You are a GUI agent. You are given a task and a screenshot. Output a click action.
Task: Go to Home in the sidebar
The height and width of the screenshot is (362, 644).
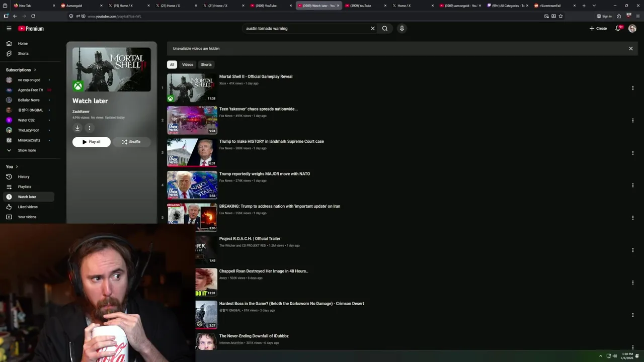click(29, 44)
